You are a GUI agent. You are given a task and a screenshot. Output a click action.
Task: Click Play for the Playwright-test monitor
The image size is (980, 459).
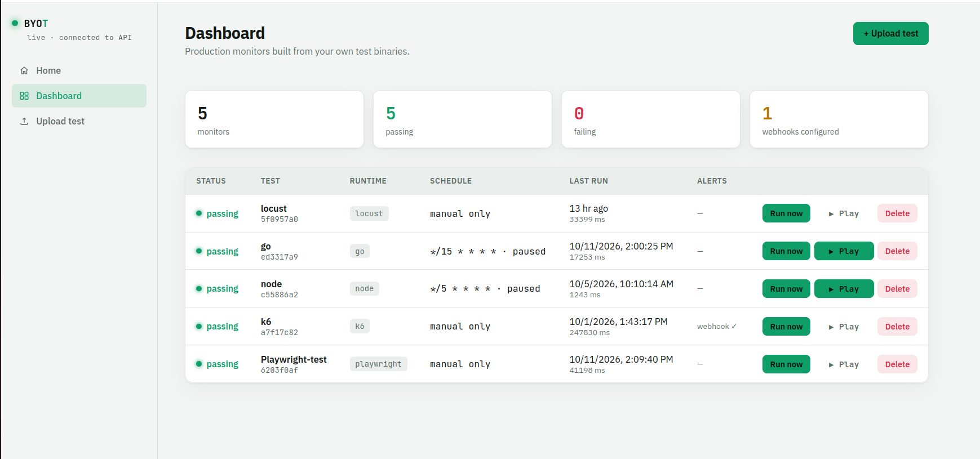pos(844,364)
